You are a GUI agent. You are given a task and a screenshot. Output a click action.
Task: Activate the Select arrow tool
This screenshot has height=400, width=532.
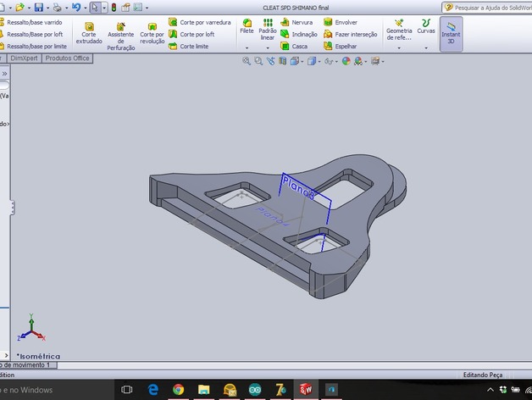pyautogui.click(x=95, y=7)
